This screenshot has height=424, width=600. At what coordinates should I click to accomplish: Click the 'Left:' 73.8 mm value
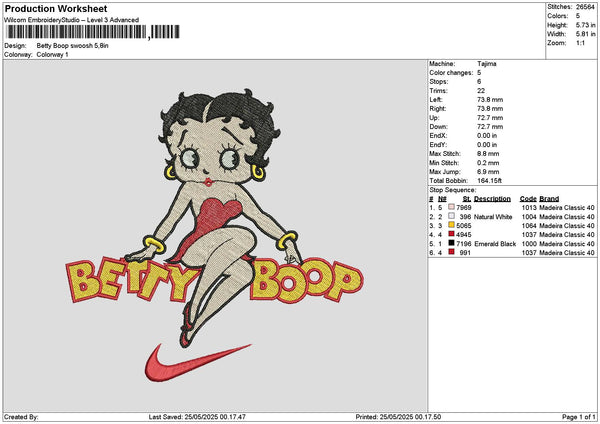(x=490, y=99)
